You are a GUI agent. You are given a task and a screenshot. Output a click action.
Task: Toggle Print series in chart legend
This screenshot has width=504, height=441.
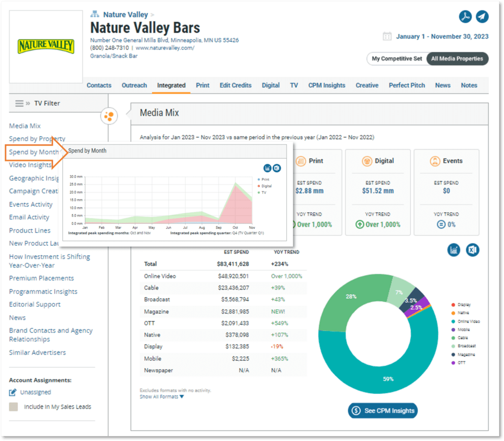(264, 179)
